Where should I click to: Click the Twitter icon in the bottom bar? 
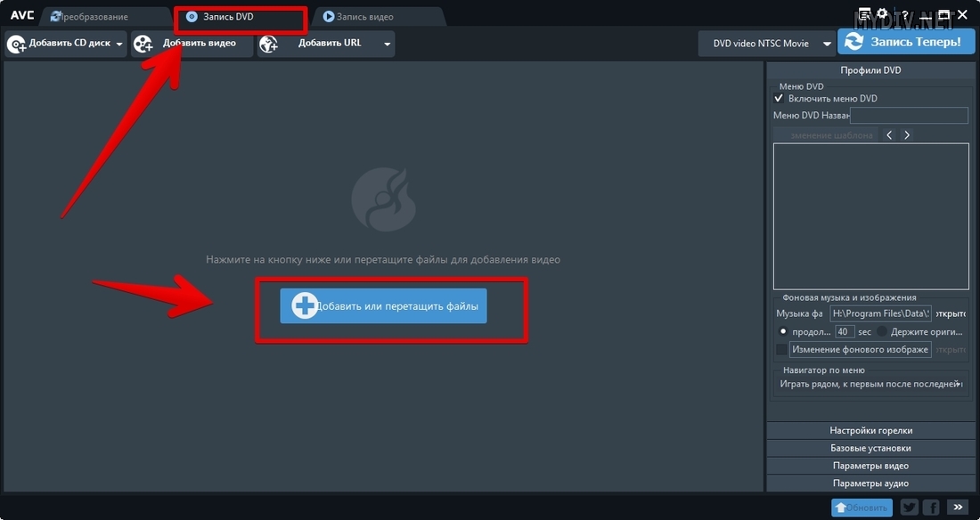tap(909, 508)
